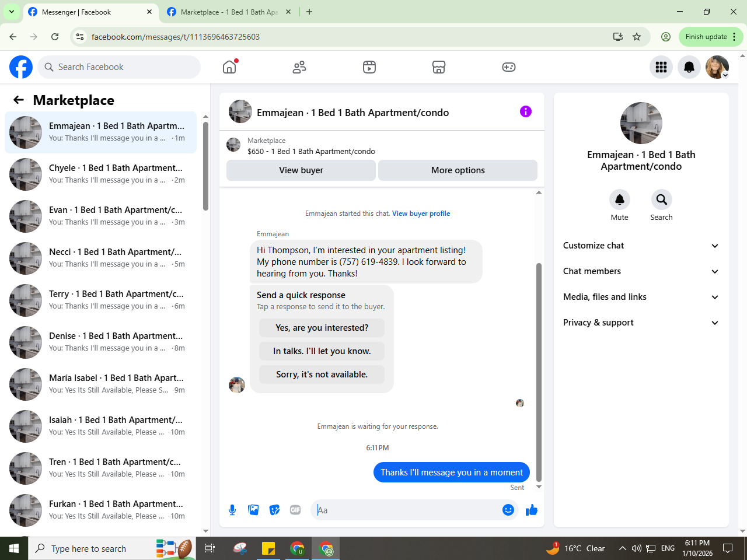The height and width of the screenshot is (560, 747).
Task: Open a new browser tab
Action: (309, 12)
